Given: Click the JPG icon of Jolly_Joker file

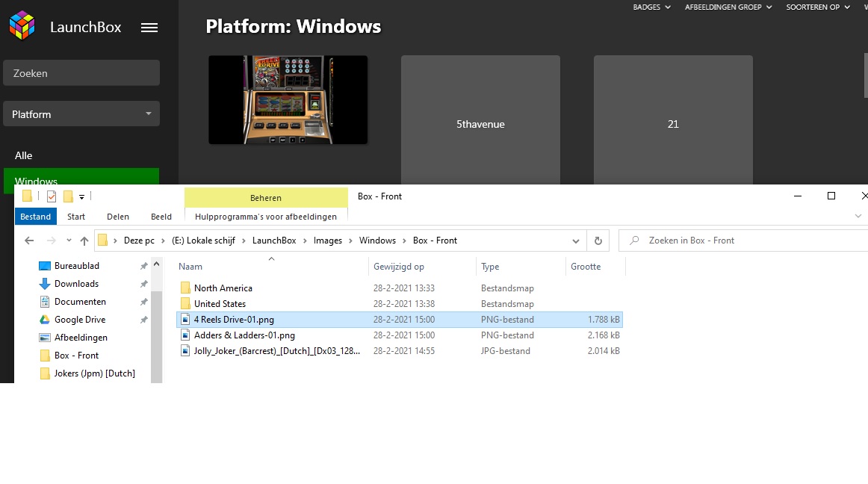Looking at the screenshot, I should click(x=185, y=350).
